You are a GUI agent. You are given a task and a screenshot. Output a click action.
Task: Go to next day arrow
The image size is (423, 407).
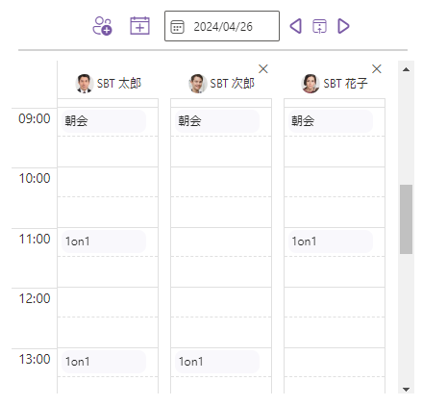pos(343,26)
